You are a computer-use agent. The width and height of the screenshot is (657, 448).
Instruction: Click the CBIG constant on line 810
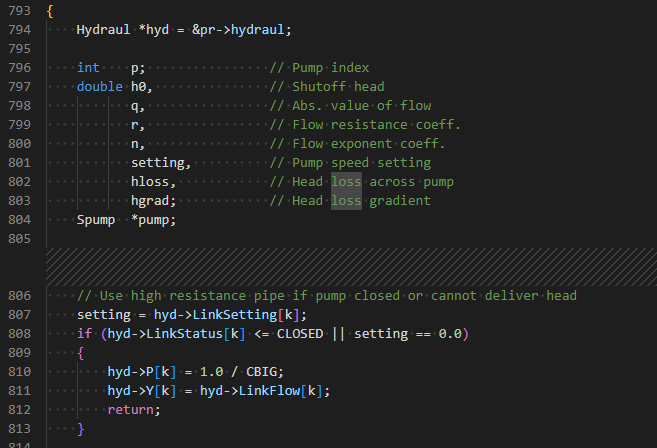[x=261, y=372]
